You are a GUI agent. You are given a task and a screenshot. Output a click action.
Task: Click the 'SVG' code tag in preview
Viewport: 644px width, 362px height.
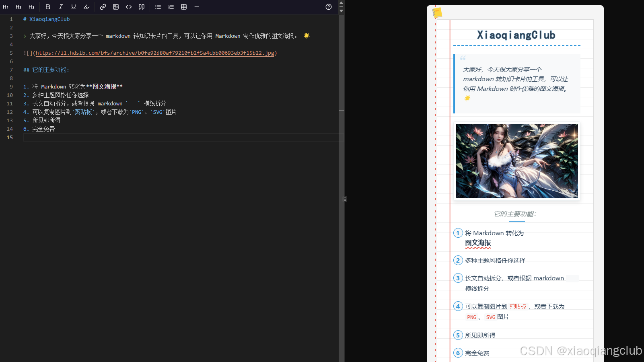point(491,317)
